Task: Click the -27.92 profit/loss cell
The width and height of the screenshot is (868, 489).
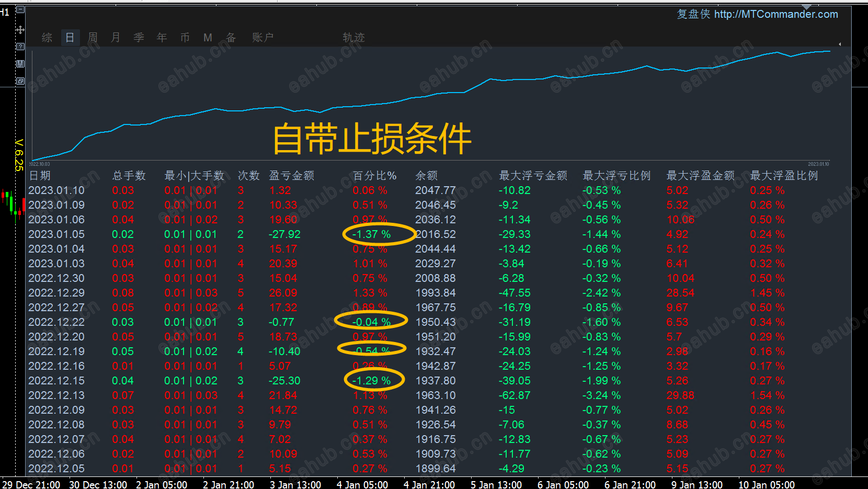Action: 284,234
